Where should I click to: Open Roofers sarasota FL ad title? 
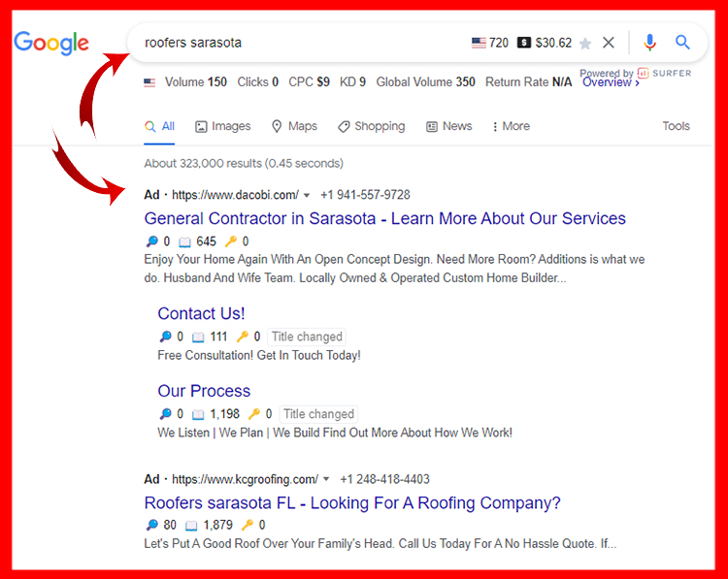(x=352, y=503)
